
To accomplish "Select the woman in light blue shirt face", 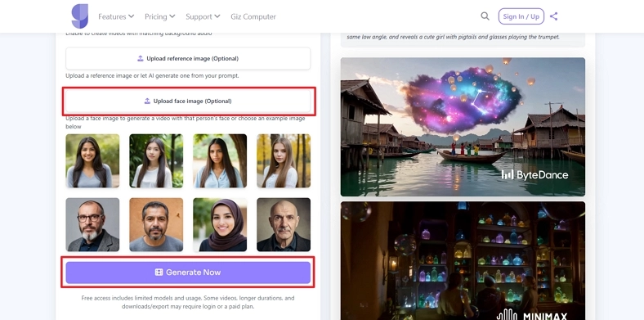I will pyautogui.click(x=220, y=161).
